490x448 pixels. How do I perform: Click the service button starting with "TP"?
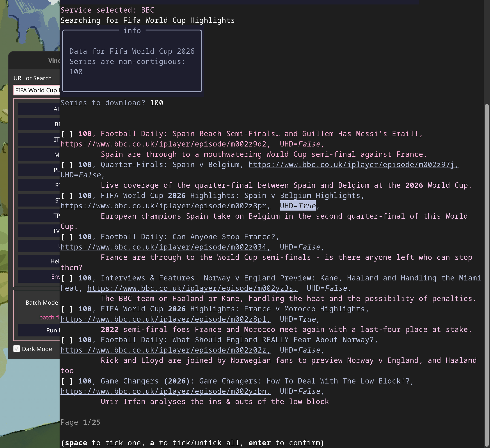39,216
